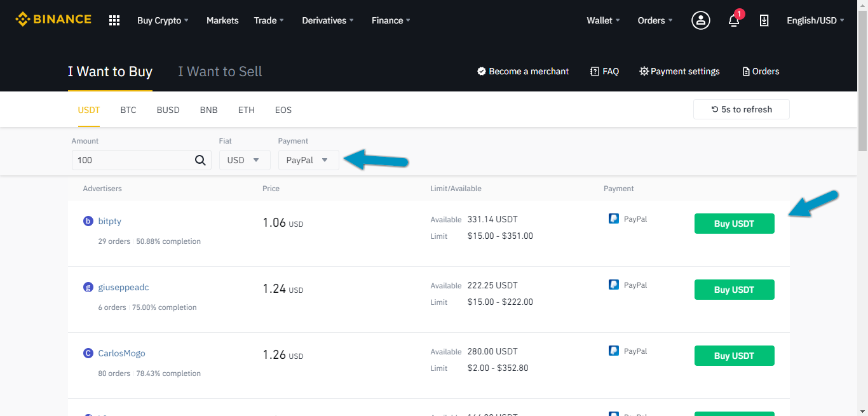Open the notifications bell icon
This screenshot has height=416, width=868.
pos(734,20)
